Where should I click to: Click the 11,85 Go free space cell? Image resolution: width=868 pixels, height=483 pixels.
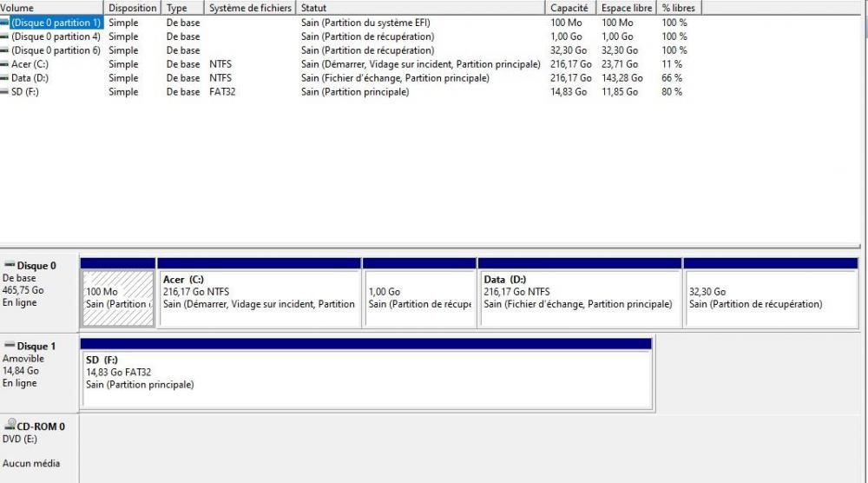point(620,92)
